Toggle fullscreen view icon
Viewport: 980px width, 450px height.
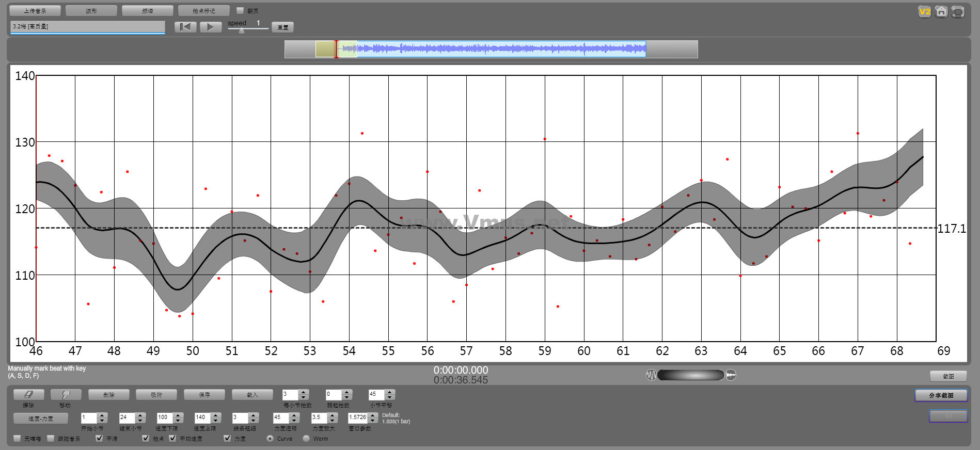point(958,12)
